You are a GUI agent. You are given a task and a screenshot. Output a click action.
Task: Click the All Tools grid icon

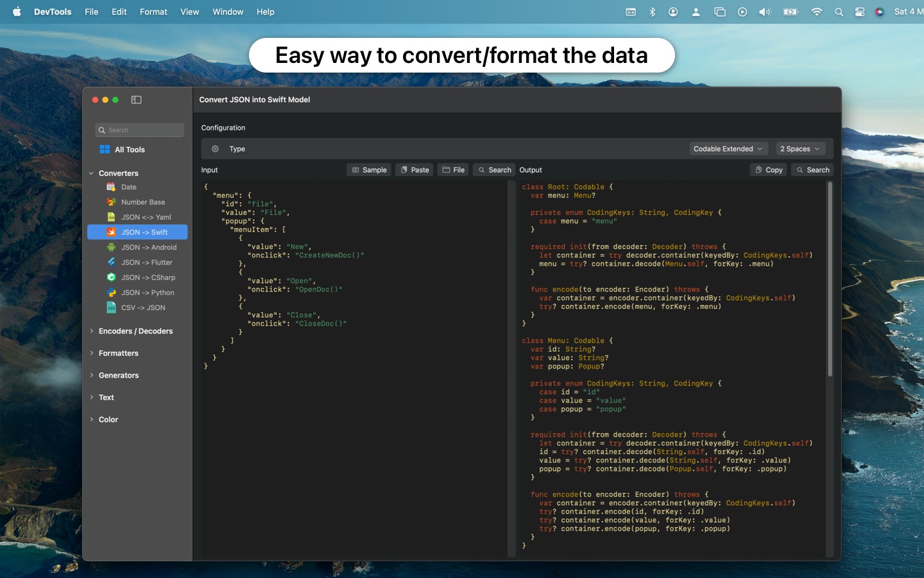pyautogui.click(x=105, y=150)
